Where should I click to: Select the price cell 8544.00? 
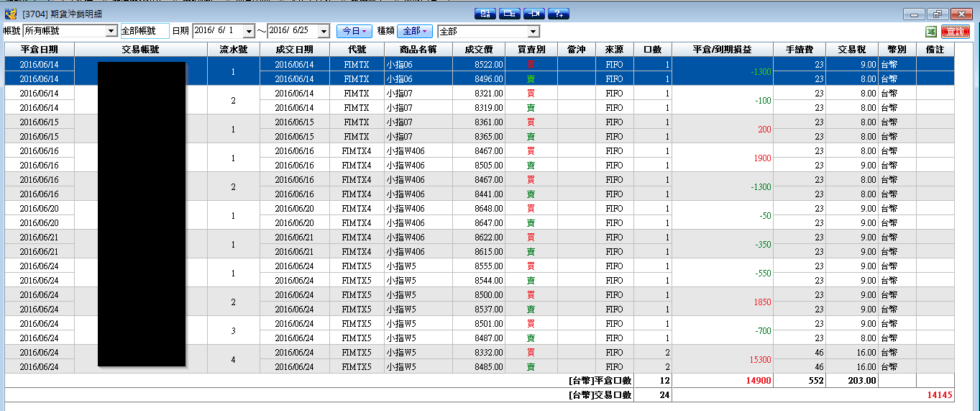[480, 280]
